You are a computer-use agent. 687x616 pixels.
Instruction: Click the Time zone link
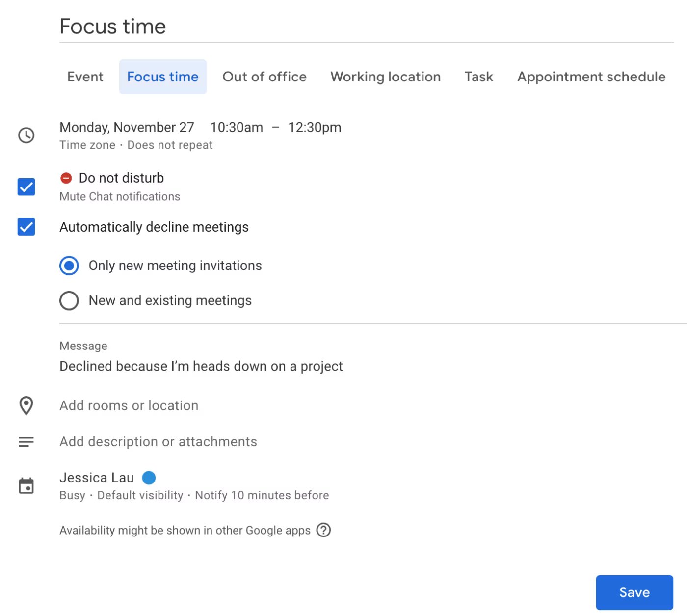[x=87, y=145]
